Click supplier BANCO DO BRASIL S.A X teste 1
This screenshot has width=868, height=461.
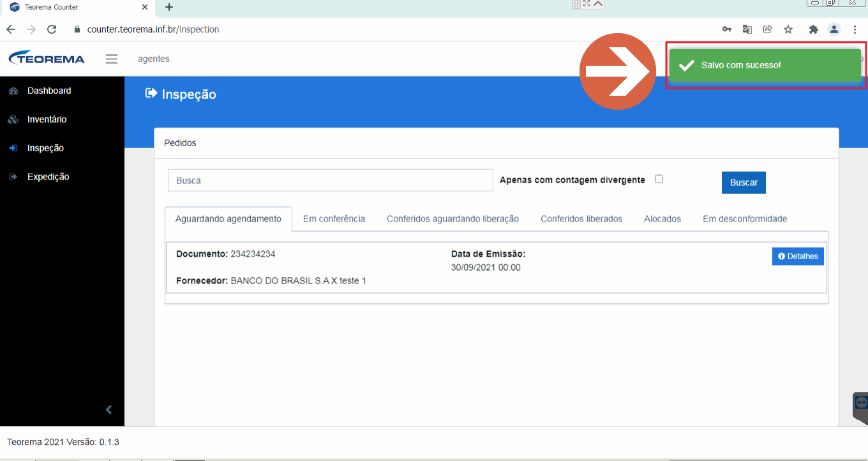pos(298,281)
